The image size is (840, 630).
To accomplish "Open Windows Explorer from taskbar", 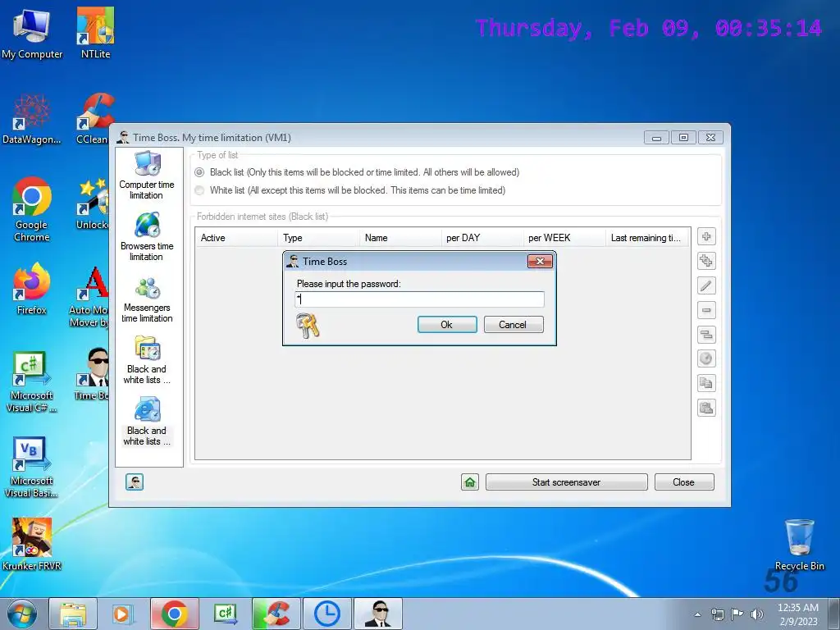I will click(x=73, y=614).
